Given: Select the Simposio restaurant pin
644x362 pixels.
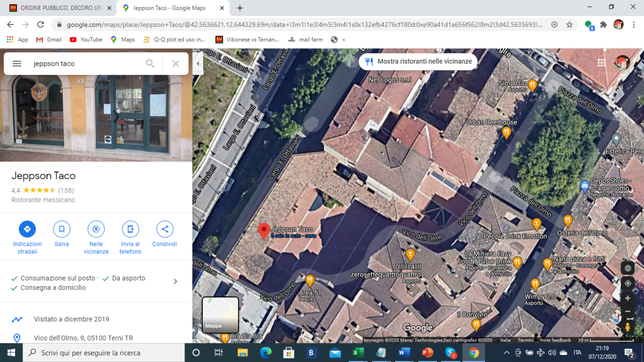Looking at the screenshot, I should point(532,84).
